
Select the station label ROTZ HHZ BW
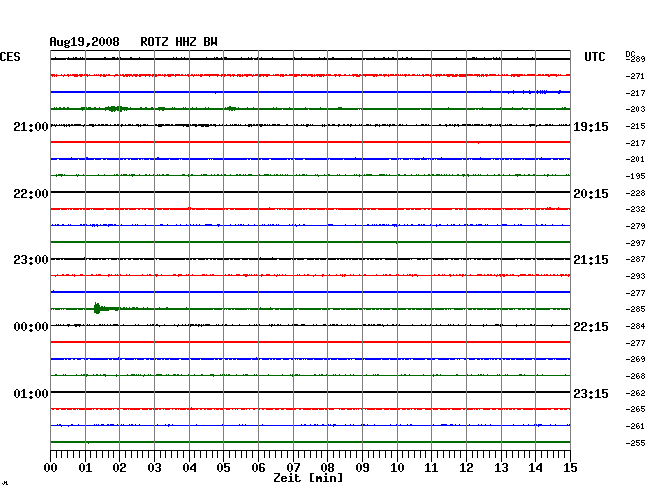tap(179, 42)
